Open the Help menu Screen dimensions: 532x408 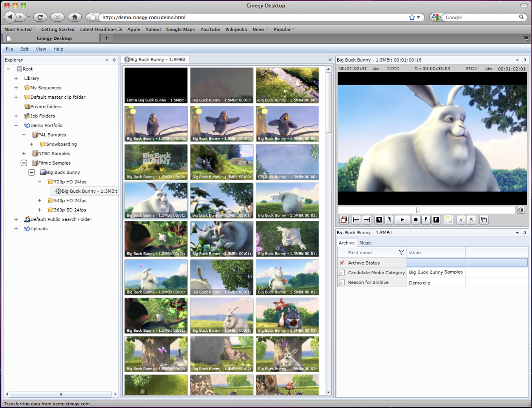coord(58,49)
